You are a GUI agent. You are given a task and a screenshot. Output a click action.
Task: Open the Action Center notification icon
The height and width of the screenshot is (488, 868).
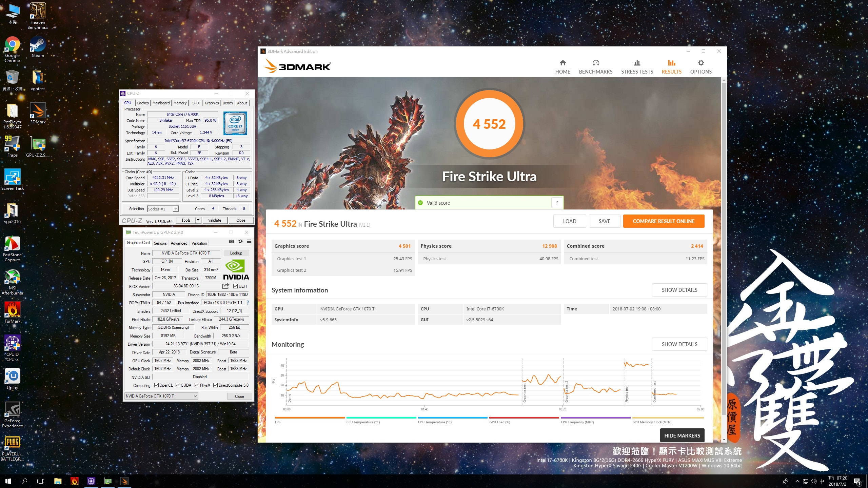pyautogui.click(x=857, y=481)
